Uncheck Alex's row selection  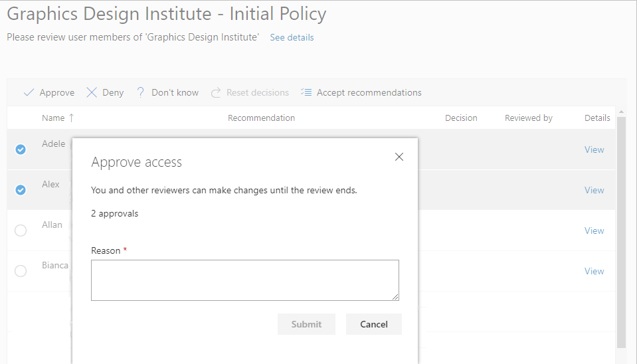pyautogui.click(x=21, y=191)
